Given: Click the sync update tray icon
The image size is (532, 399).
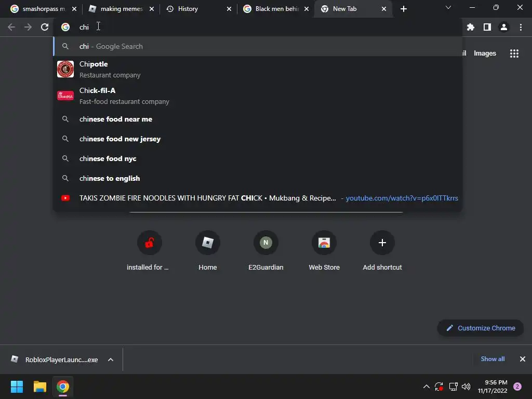Looking at the screenshot, I should (439, 387).
